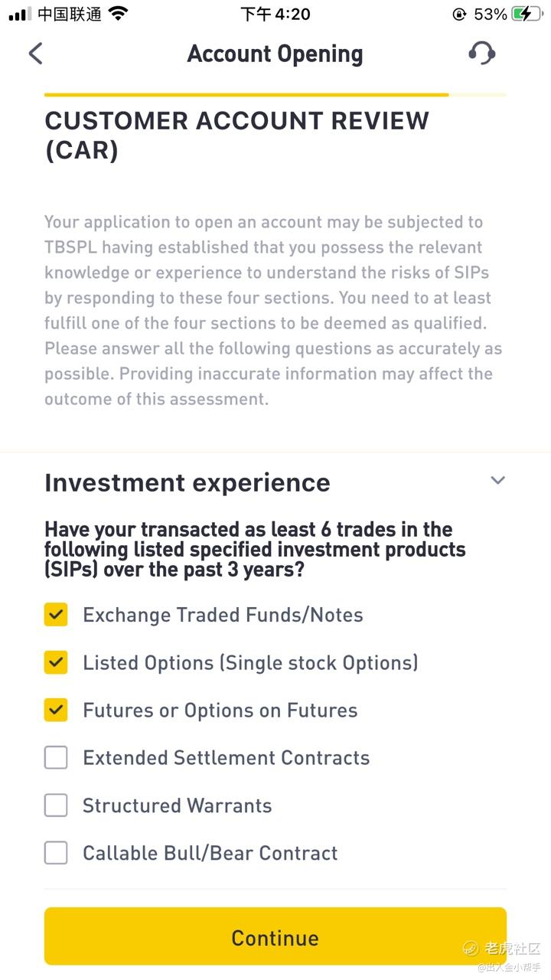Tap the rotation lock status icon
The image size is (551, 980).
459,14
